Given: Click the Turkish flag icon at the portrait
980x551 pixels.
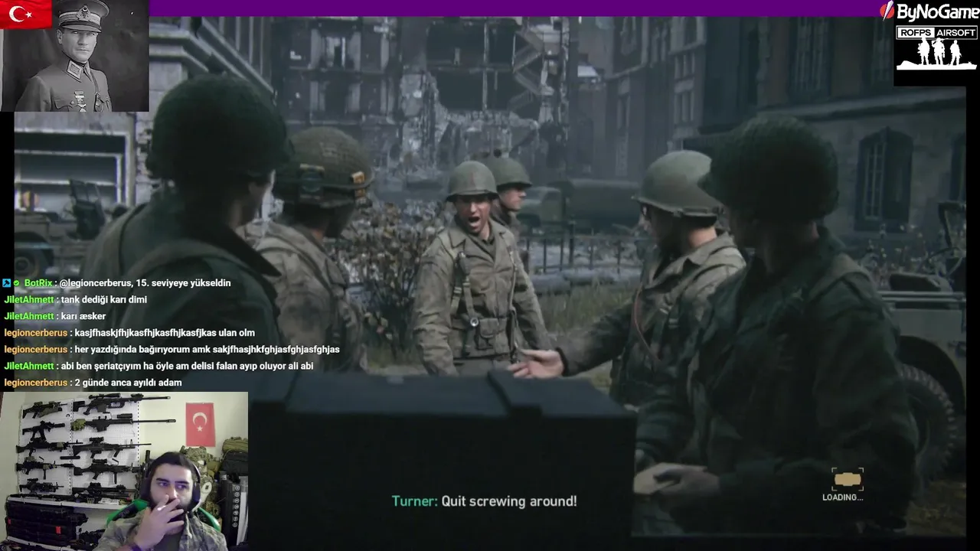Looking at the screenshot, I should coord(25,14).
